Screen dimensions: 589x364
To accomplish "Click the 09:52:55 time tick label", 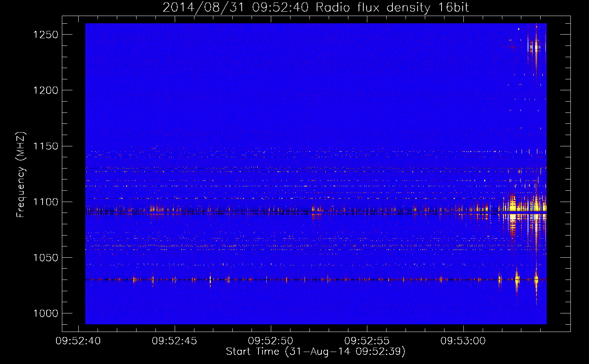I will tap(367, 341).
